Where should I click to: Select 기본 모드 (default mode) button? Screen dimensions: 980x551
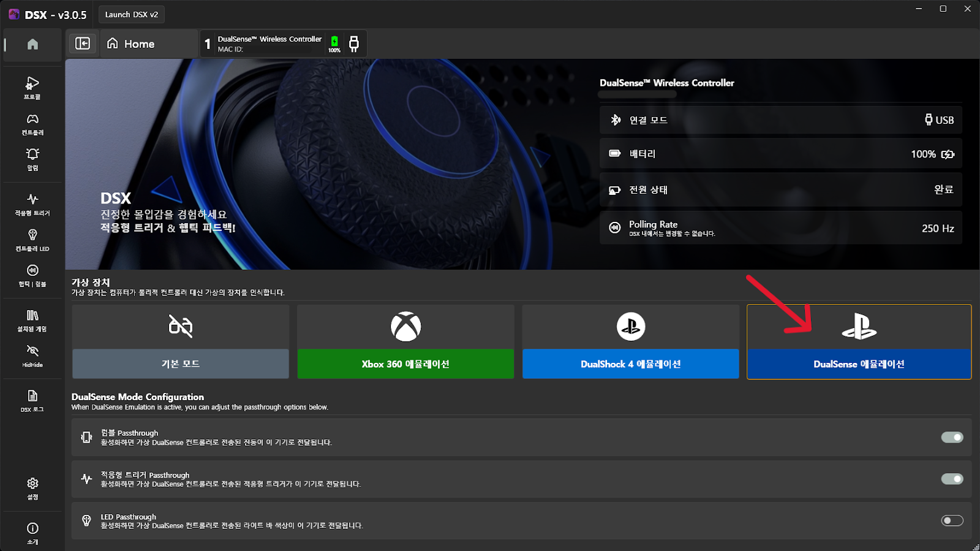click(x=181, y=363)
